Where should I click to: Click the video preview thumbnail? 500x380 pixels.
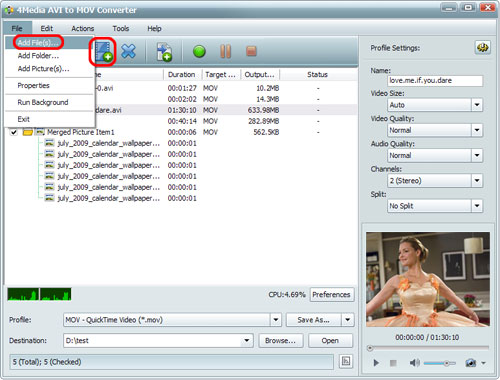pos(428,279)
